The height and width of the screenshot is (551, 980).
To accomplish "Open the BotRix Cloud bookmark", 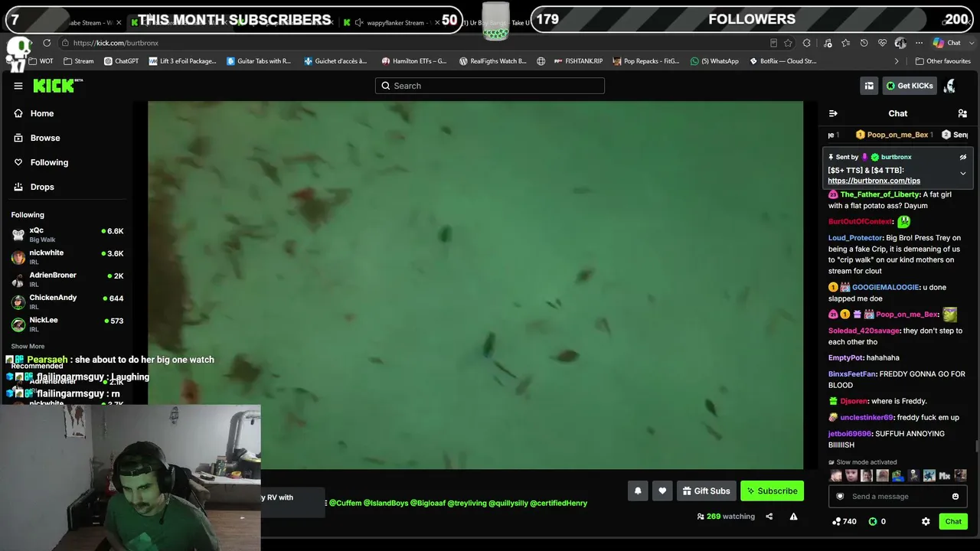I will pos(783,61).
